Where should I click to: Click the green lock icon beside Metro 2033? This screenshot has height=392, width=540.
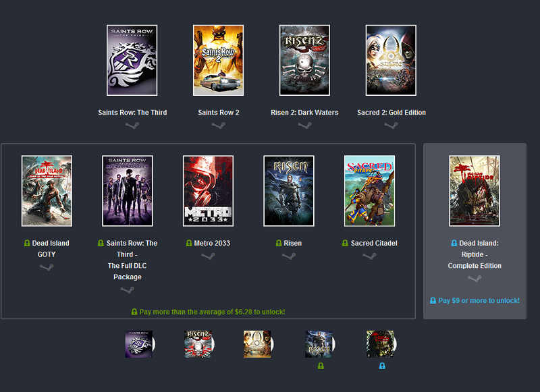189,243
